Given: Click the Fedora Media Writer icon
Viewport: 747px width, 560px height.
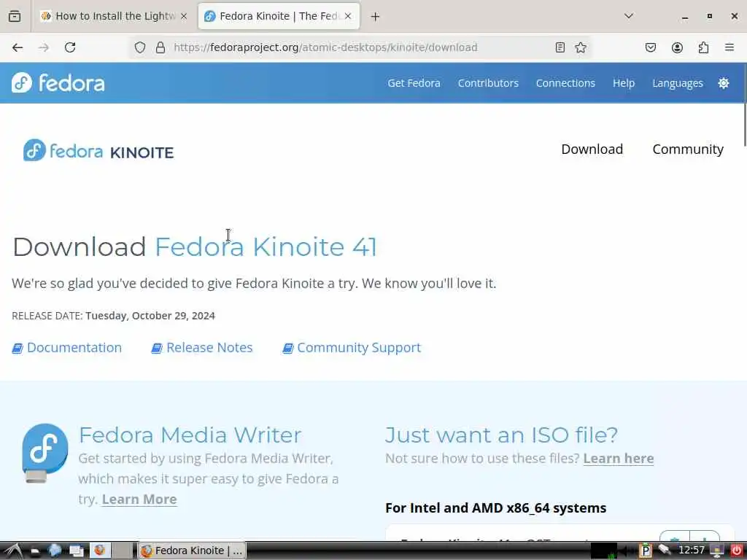Looking at the screenshot, I should 44,453.
